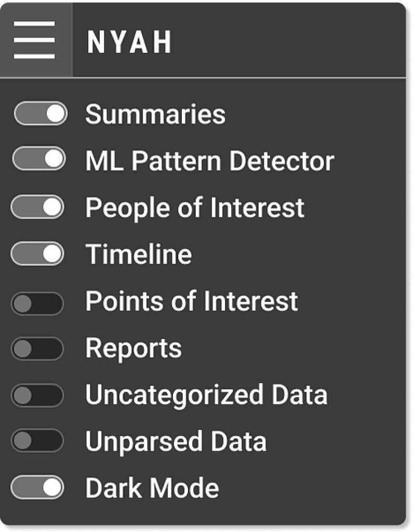Screen dimensions: 413x532
Task: Select the Dark Mode label text
Action: (152, 488)
